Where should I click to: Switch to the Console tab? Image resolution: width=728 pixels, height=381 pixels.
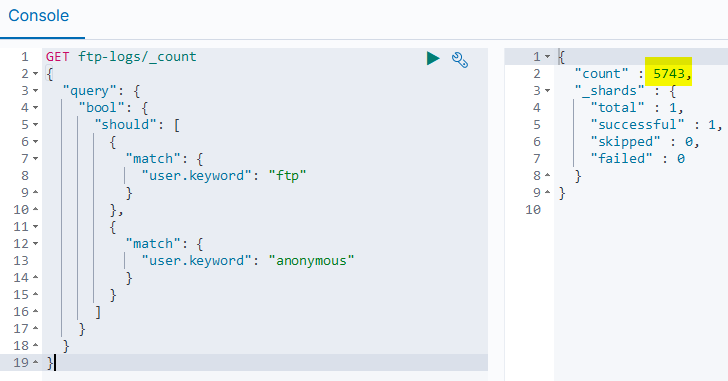click(x=39, y=16)
